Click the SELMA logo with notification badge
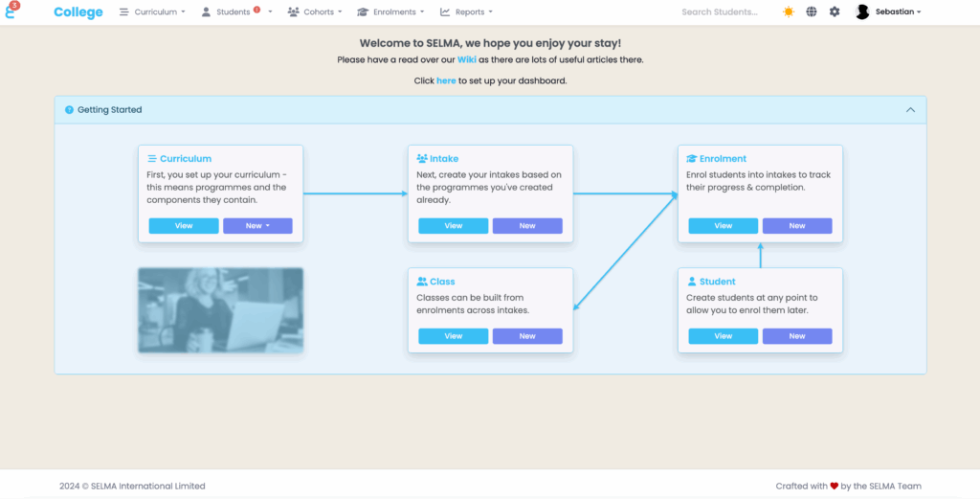Viewport: 980px width, 499px height. pyautogui.click(x=11, y=11)
